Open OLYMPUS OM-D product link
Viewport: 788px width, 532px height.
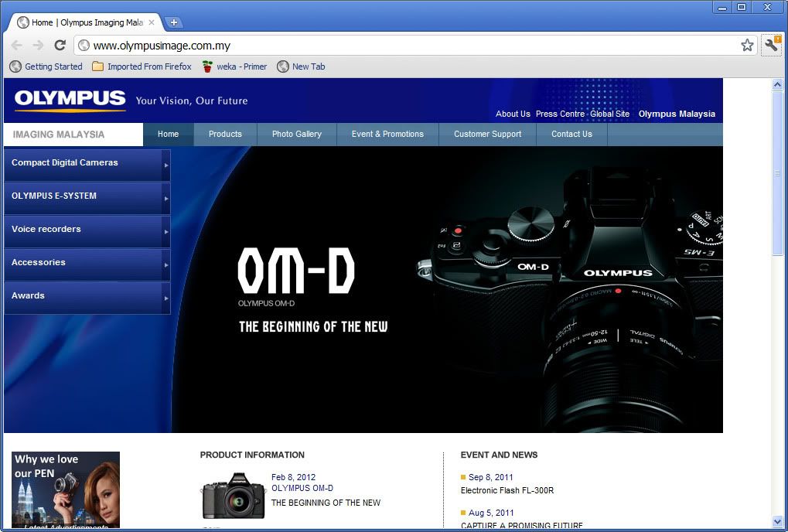[x=302, y=488]
